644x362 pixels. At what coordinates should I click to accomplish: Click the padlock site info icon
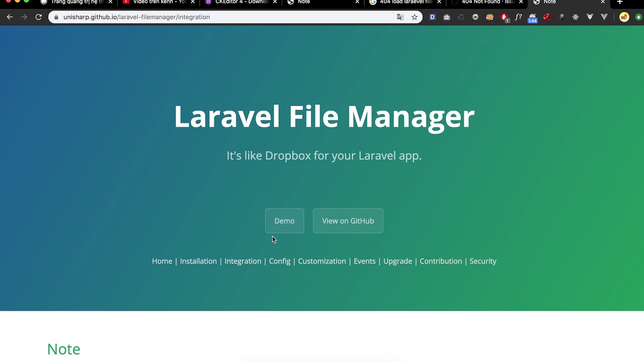coord(56,17)
